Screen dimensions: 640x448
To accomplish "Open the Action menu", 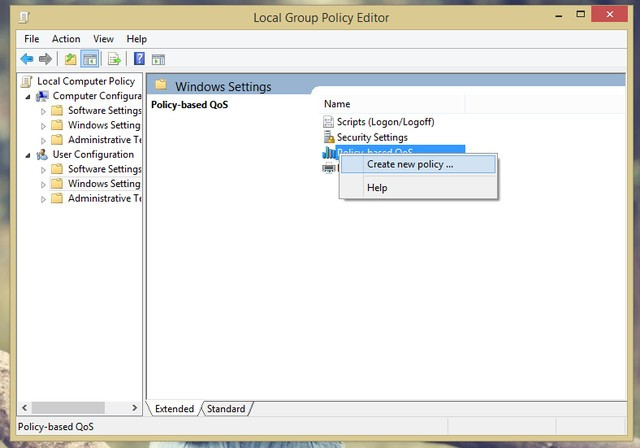I will [66, 39].
